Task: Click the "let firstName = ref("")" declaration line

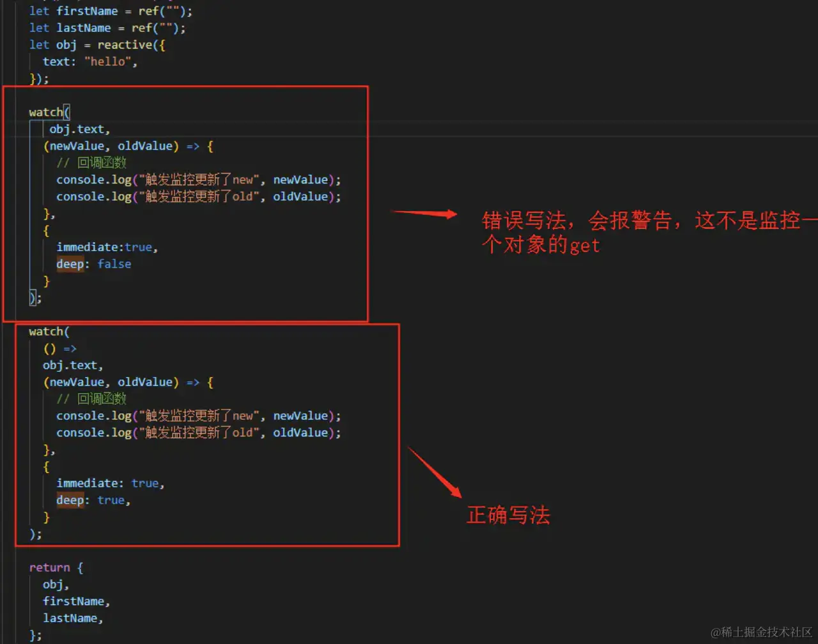Action: point(111,11)
